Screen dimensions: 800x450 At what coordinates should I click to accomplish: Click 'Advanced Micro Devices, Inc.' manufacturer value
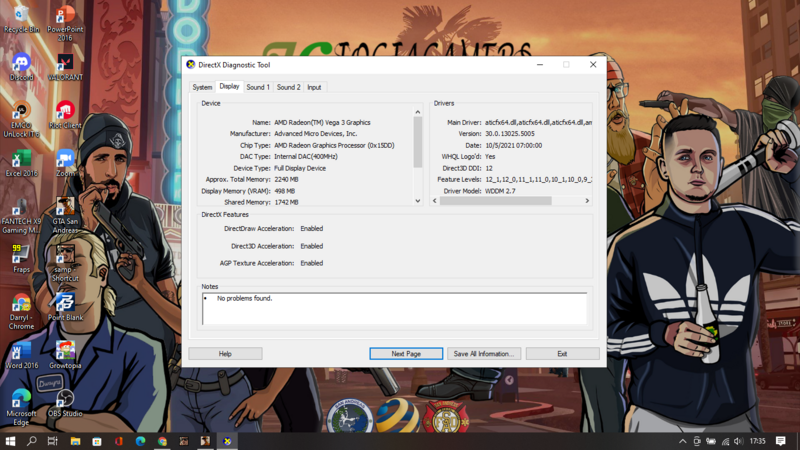(x=316, y=134)
